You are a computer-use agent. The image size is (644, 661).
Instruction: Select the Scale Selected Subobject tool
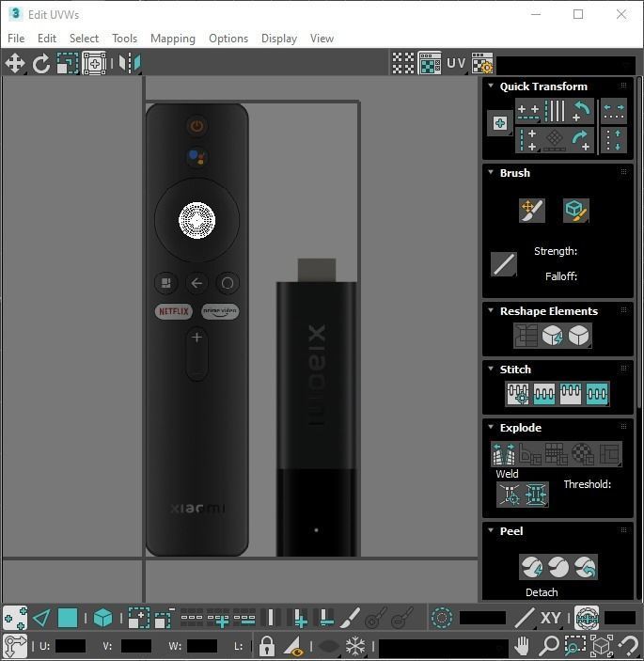point(68,63)
